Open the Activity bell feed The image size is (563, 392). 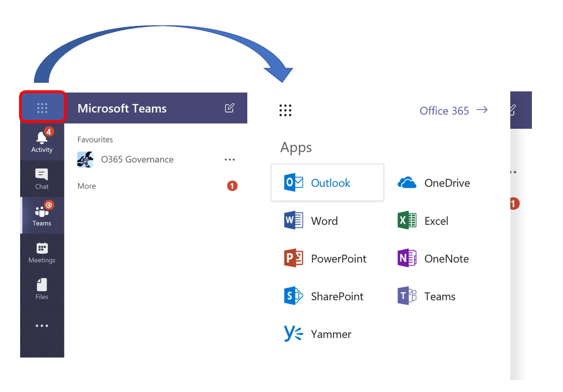click(42, 141)
